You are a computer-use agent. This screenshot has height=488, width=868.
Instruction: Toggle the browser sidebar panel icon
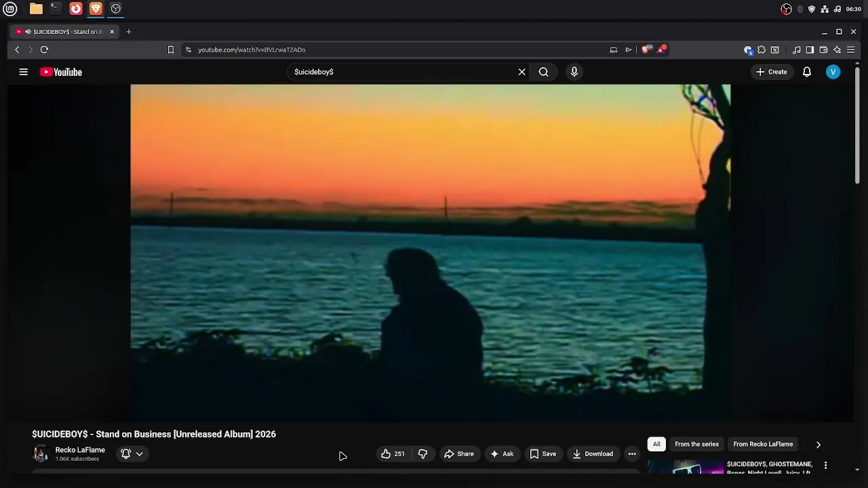point(810,49)
